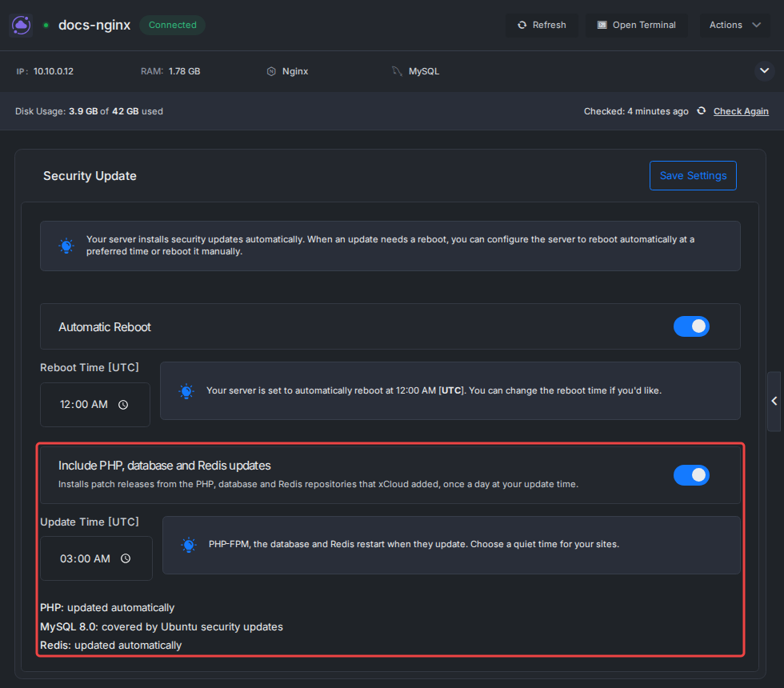Open the side panel collapse arrow

click(774, 401)
